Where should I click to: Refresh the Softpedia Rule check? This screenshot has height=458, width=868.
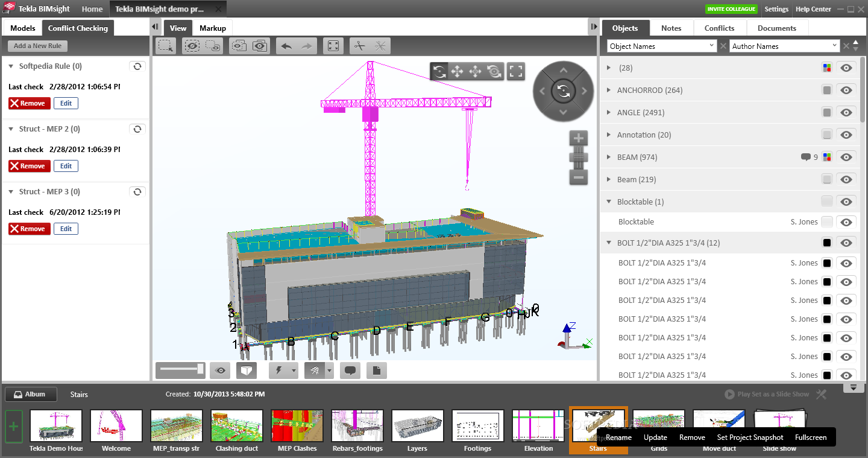137,66
